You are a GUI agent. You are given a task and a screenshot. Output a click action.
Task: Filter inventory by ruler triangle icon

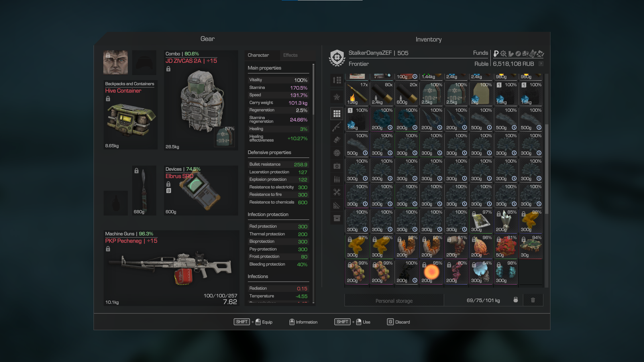click(x=337, y=205)
